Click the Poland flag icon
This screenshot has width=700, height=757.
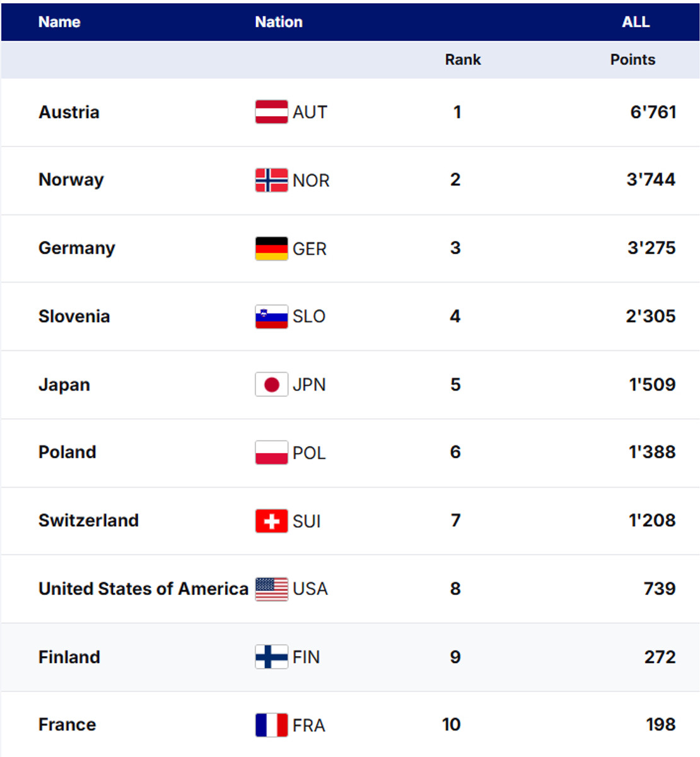point(271,453)
